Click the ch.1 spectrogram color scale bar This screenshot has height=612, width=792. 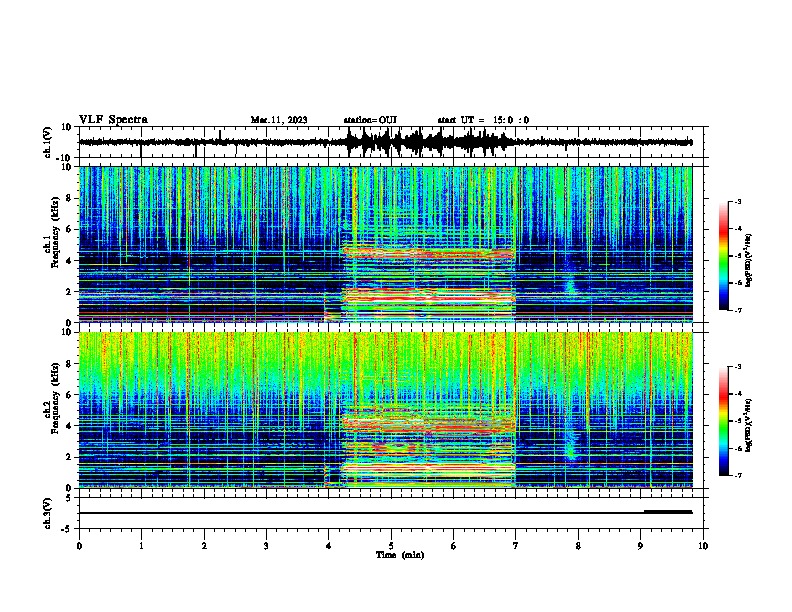click(x=723, y=256)
